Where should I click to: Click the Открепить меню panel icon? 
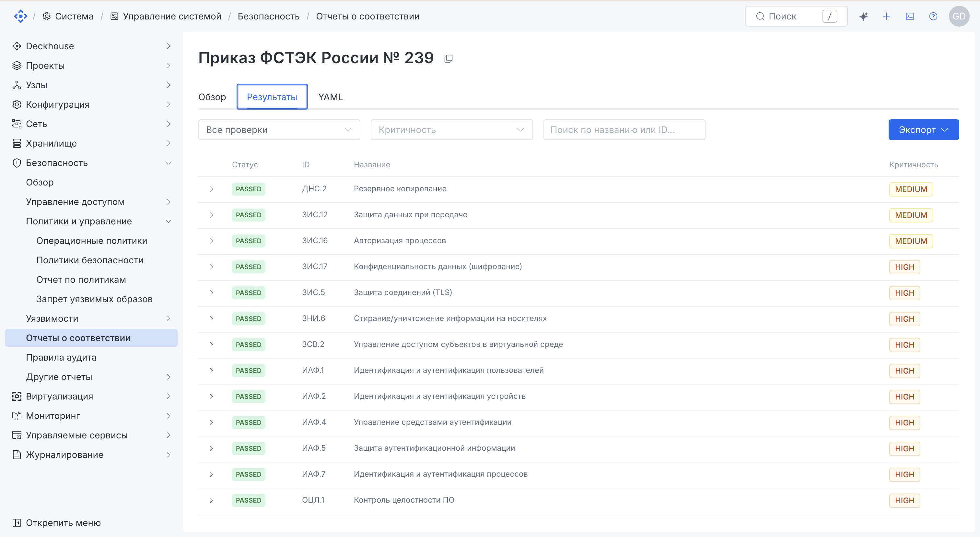[x=17, y=522]
